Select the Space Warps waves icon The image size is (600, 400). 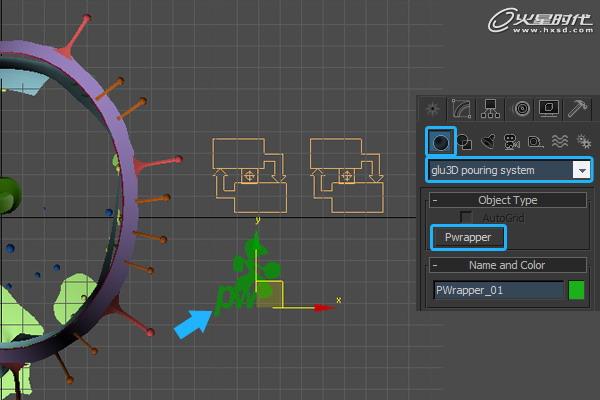[559, 142]
